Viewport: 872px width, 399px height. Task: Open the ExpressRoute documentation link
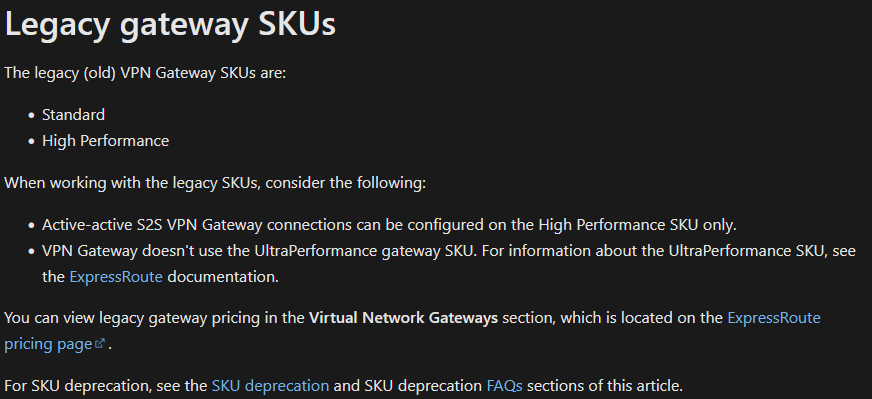pyautogui.click(x=116, y=277)
